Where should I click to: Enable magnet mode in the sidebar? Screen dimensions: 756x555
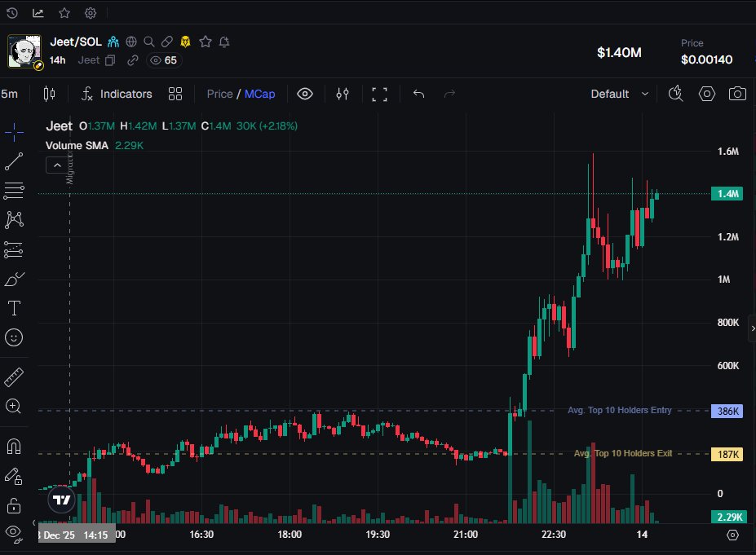[x=13, y=446]
